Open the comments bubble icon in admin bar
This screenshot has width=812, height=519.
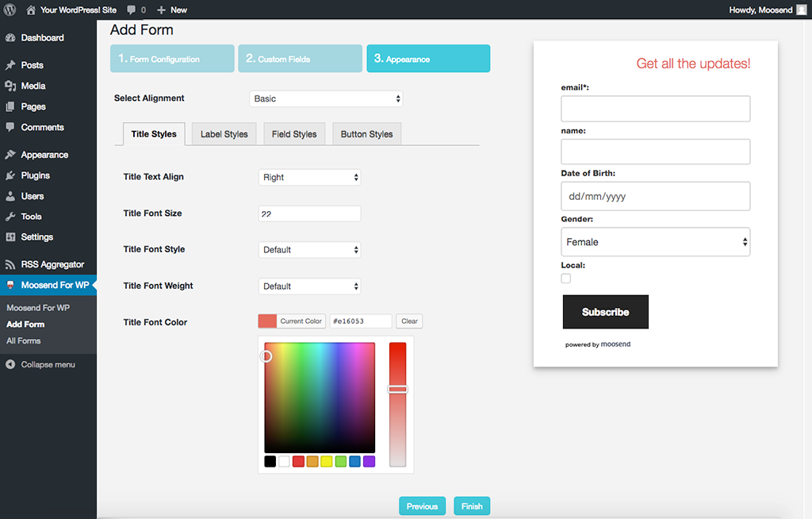tap(132, 10)
